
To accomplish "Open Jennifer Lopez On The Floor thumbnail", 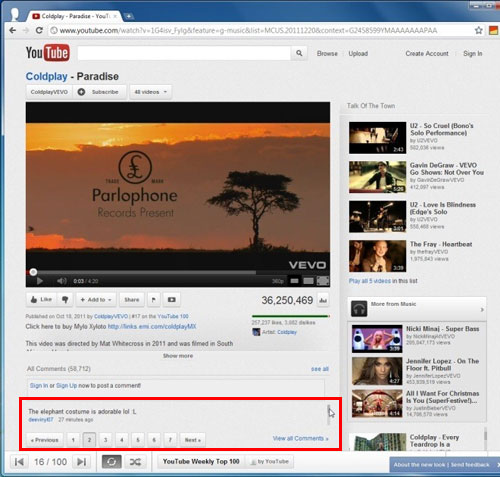I will point(377,371).
